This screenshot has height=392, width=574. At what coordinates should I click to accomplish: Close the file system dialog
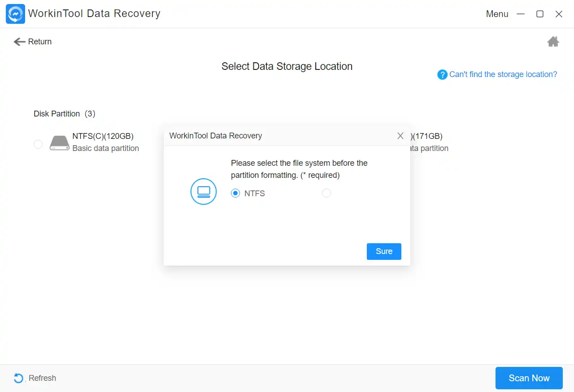coord(400,136)
